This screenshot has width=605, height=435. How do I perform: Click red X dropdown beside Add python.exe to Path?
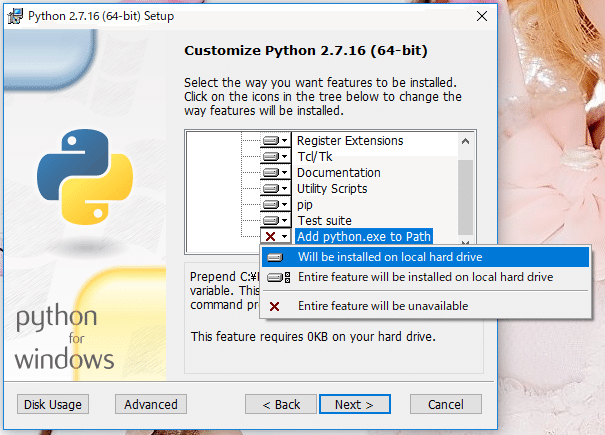point(275,236)
